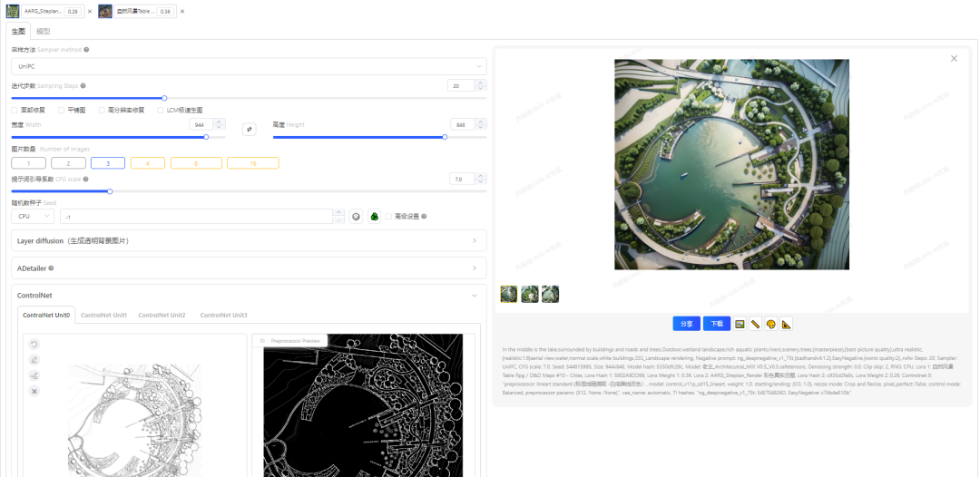Switch to the 生图 tab
This screenshot has width=980, height=477.
tap(18, 31)
